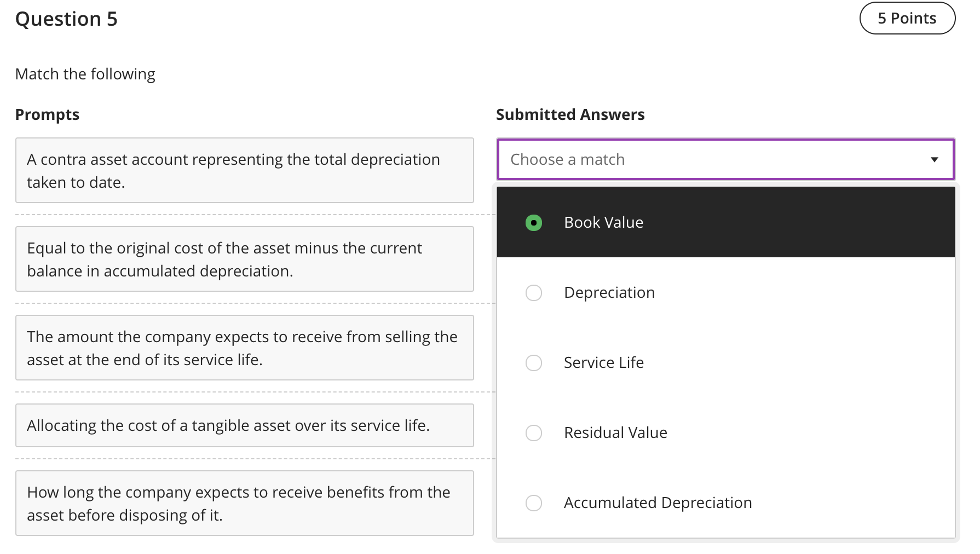The image size is (980, 554).
Task: Click the Question 5 heading
Action: coord(66,19)
